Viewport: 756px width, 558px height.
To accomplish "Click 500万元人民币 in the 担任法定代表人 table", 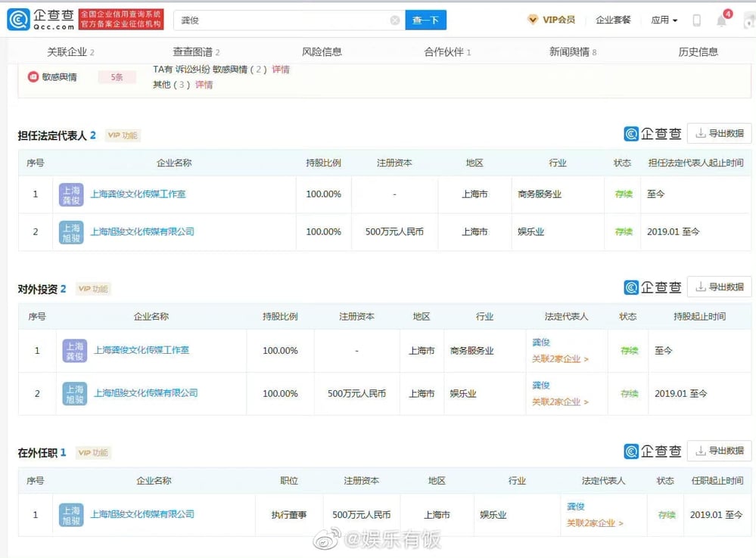I will coord(394,232).
